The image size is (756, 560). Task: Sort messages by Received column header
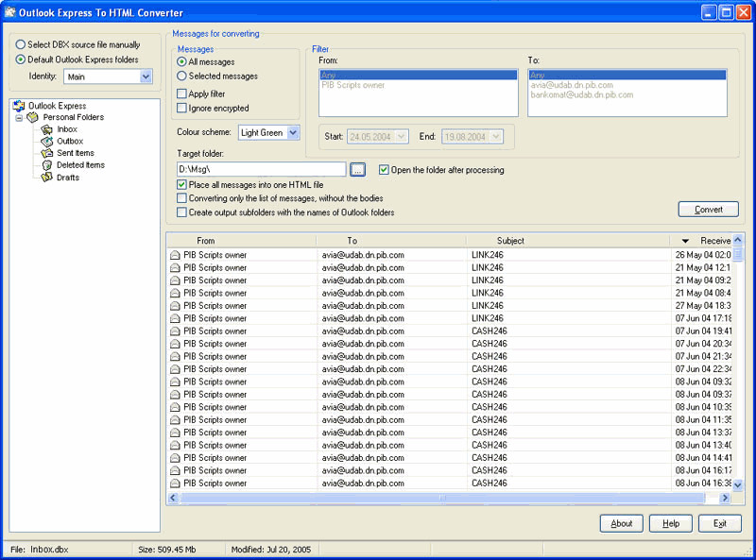click(701, 241)
